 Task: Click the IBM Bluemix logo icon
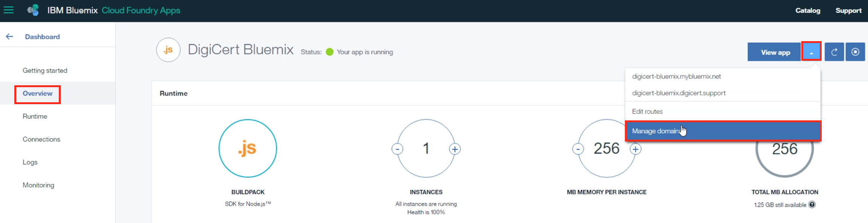click(x=33, y=10)
